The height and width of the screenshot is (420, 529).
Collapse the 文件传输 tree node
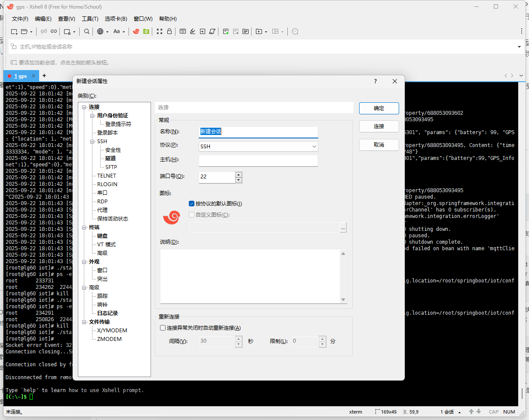pyautogui.click(x=84, y=322)
